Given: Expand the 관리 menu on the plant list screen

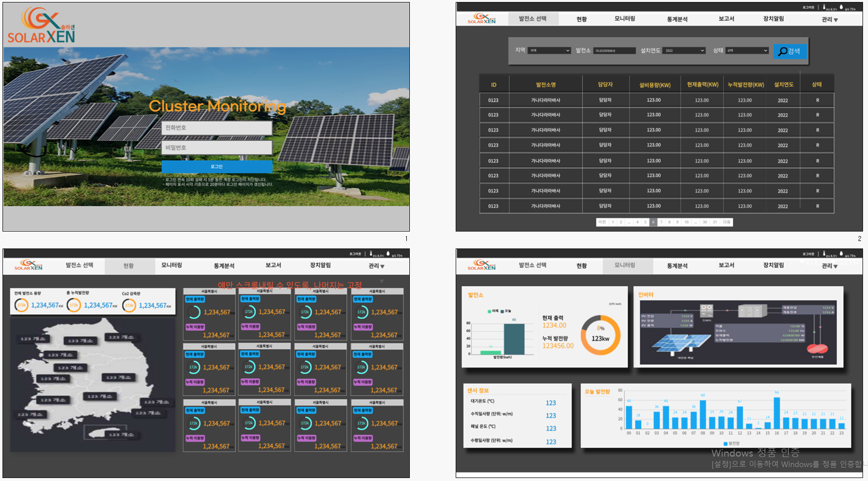Looking at the screenshot, I should (x=830, y=19).
